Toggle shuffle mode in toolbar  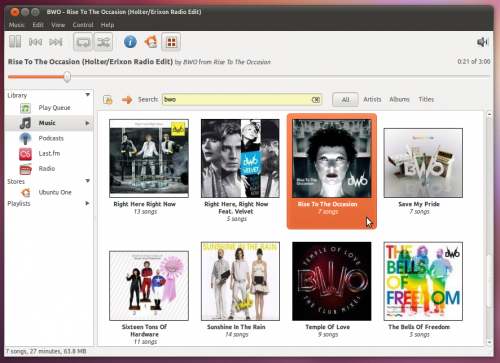click(x=103, y=42)
